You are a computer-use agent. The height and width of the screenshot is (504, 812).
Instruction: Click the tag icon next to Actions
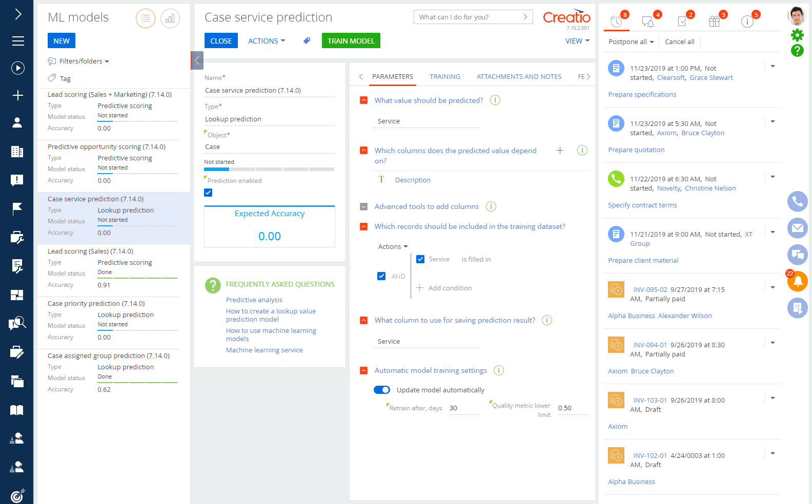[307, 40]
